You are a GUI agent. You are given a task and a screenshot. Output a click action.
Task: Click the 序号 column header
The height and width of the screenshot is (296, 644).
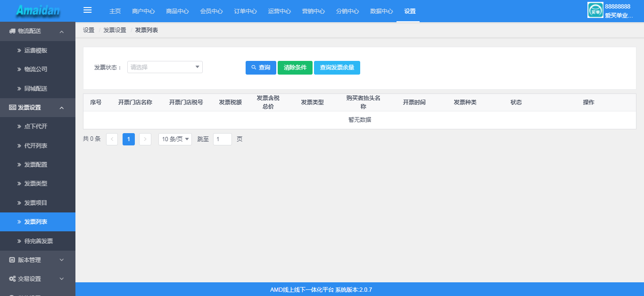point(96,102)
